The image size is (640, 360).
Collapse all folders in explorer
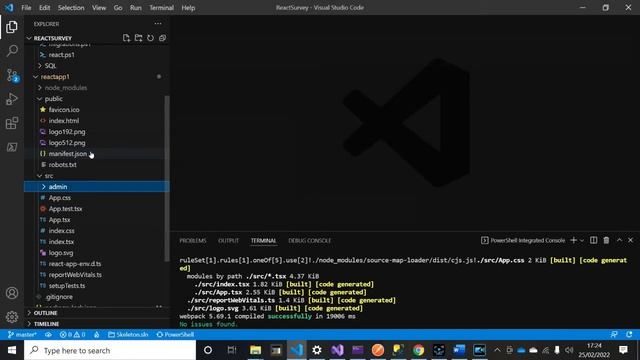[162, 38]
